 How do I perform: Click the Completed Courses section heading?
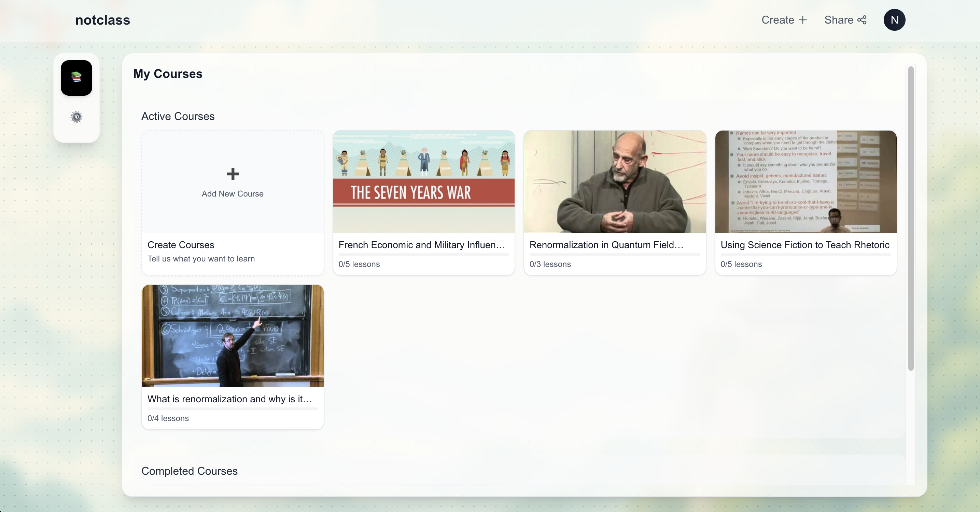click(189, 471)
